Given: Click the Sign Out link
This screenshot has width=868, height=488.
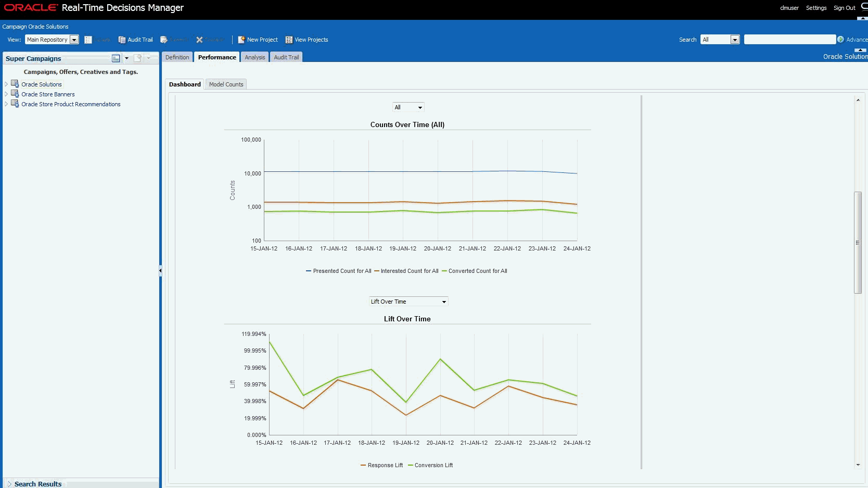Looking at the screenshot, I should (844, 8).
